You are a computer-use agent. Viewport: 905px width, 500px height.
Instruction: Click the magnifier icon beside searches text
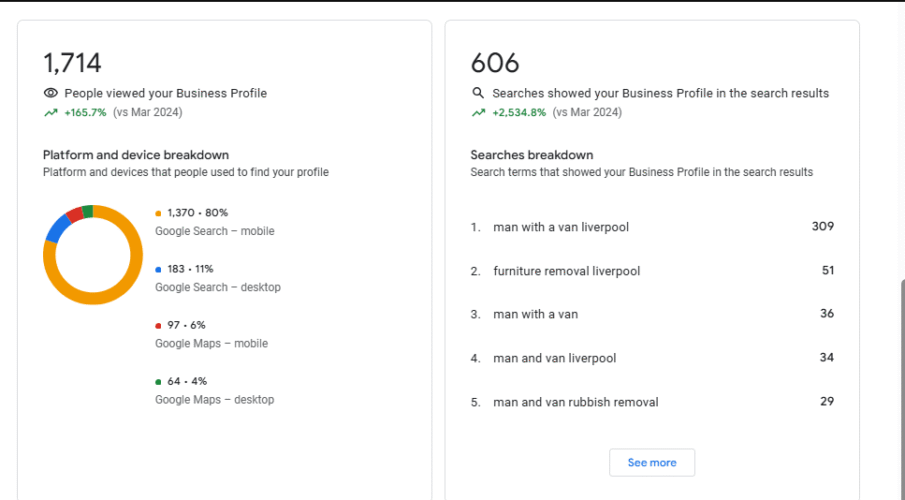coord(478,93)
